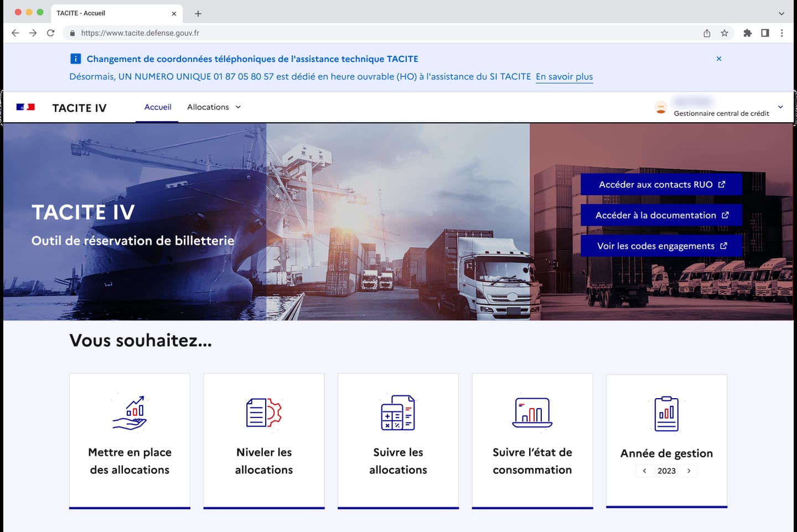Click the browser back arrow

(x=15, y=33)
